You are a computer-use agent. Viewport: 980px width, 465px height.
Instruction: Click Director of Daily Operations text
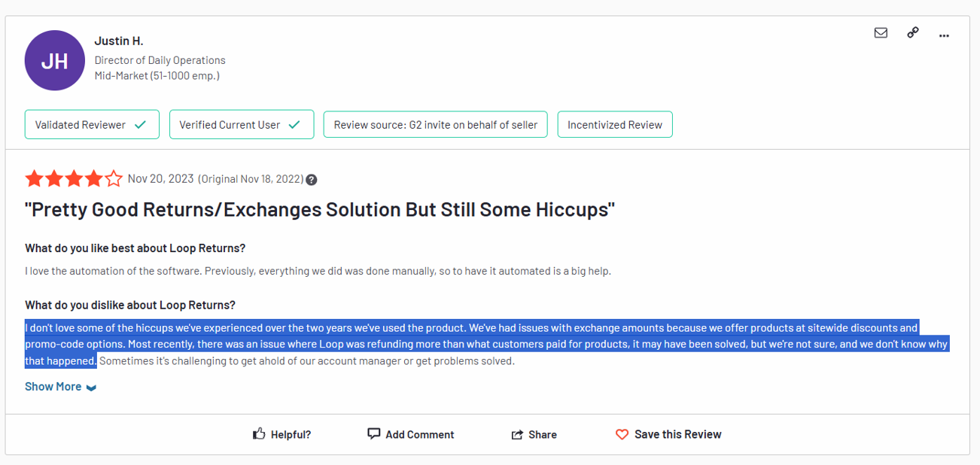160,60
